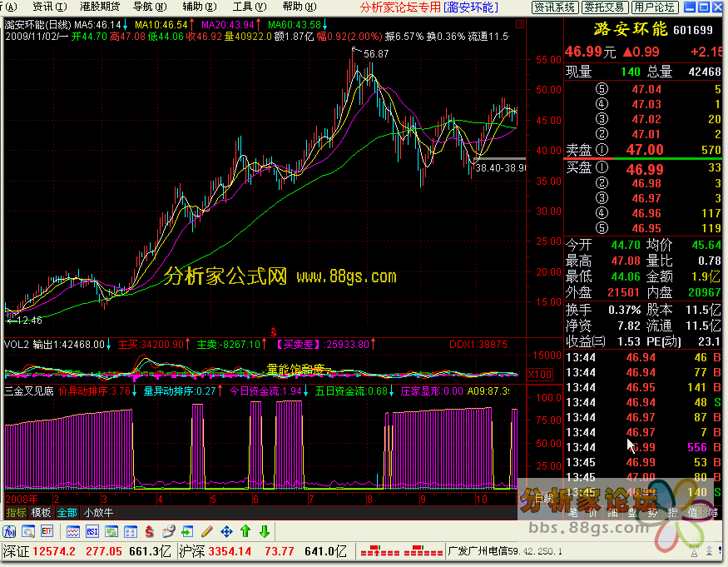Click the MA5:46.14 indicator label
728x567 pixels.
click(97, 25)
